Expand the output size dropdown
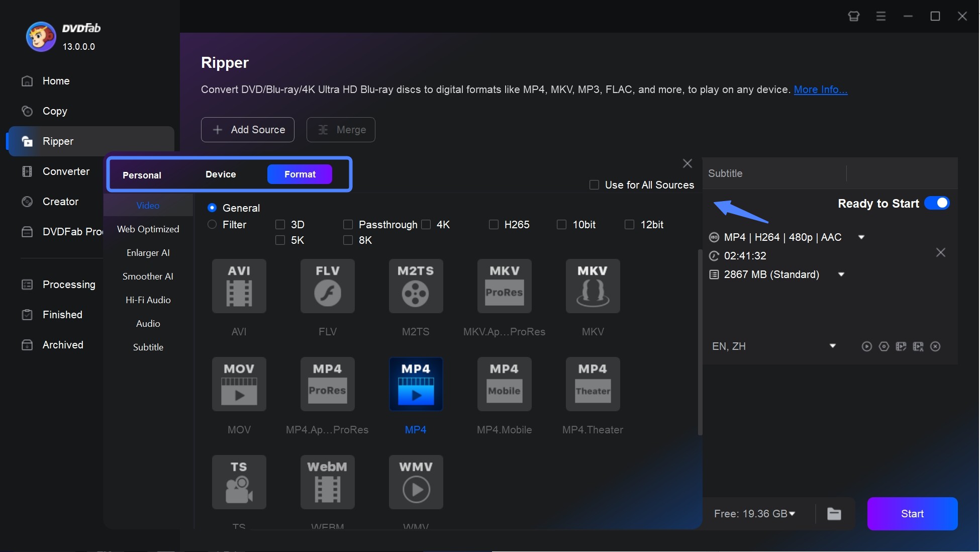The image size is (980, 552). 841,274
